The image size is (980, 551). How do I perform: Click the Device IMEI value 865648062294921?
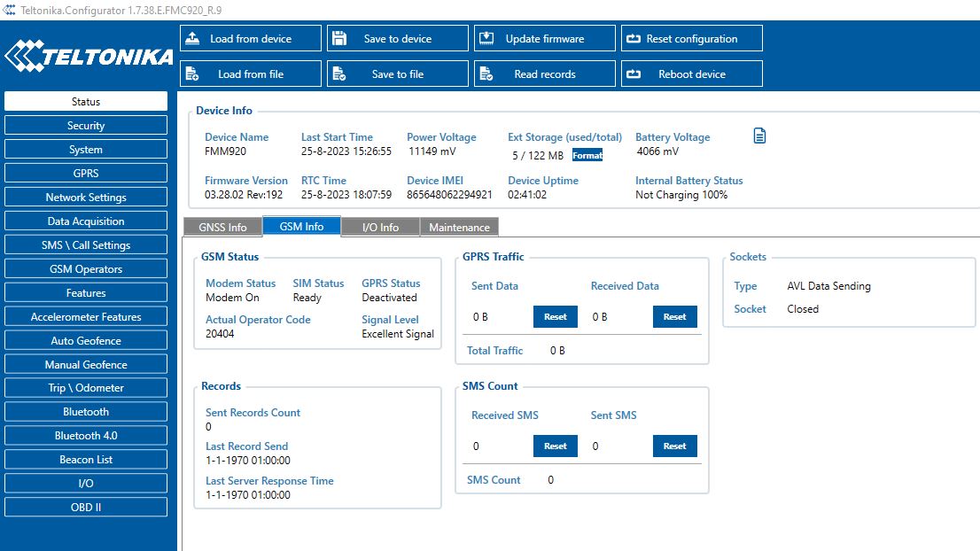[x=449, y=195]
